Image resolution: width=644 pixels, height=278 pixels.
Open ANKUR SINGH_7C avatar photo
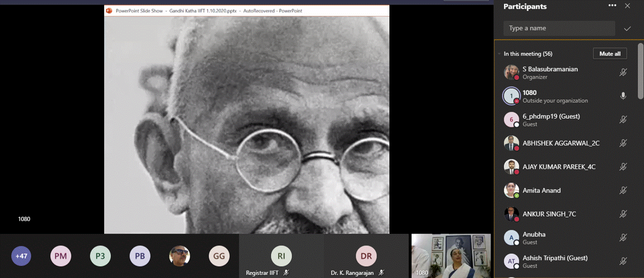click(x=512, y=214)
